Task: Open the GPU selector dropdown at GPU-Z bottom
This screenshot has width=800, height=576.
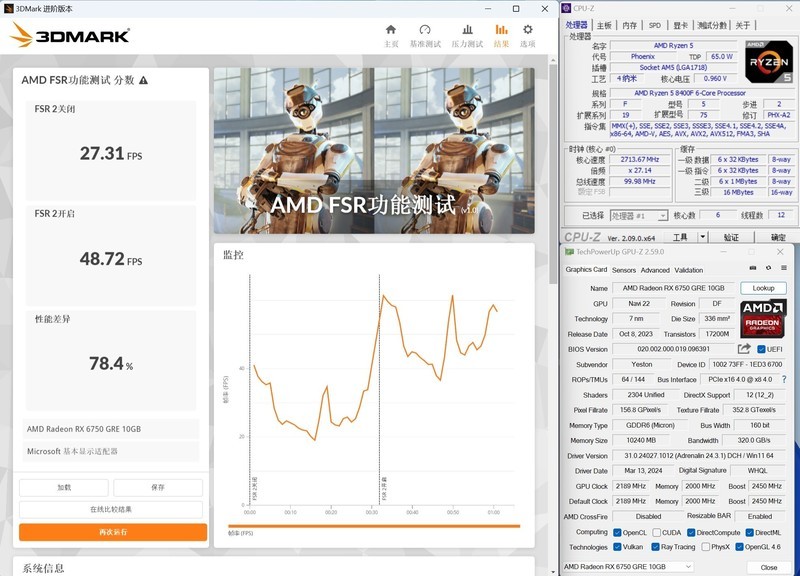Action: pyautogui.click(x=690, y=566)
